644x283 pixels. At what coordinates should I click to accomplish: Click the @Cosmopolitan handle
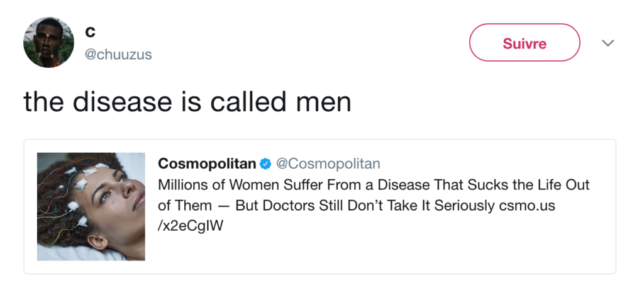point(328,164)
